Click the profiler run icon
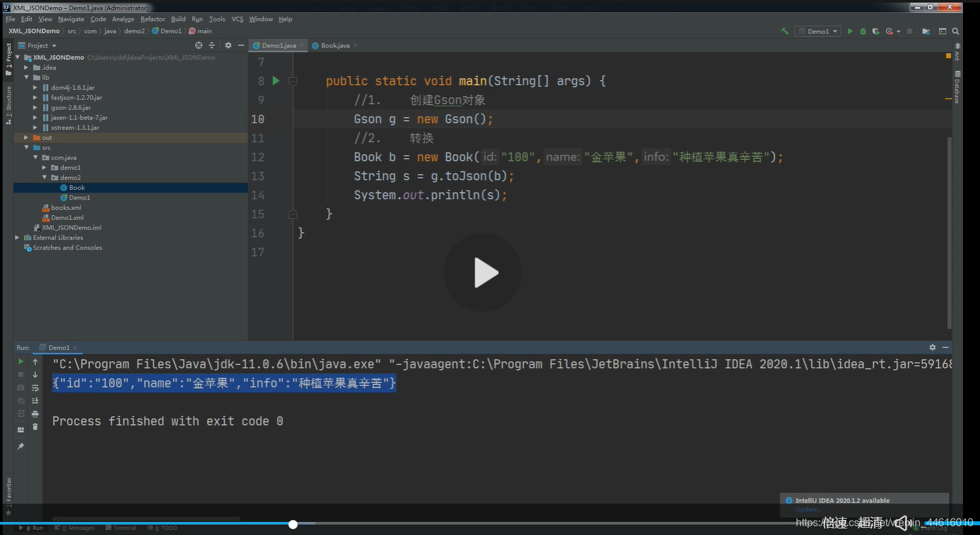The height and width of the screenshot is (535, 980). 889,31
